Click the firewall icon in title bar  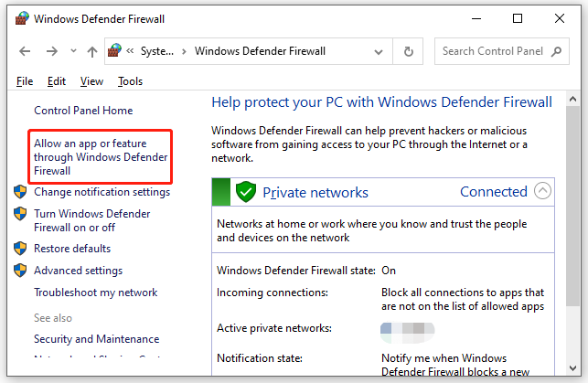(18, 18)
